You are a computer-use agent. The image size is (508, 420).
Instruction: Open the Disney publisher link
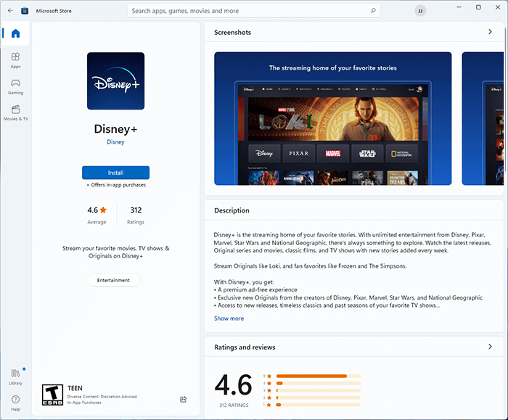pyautogui.click(x=115, y=142)
